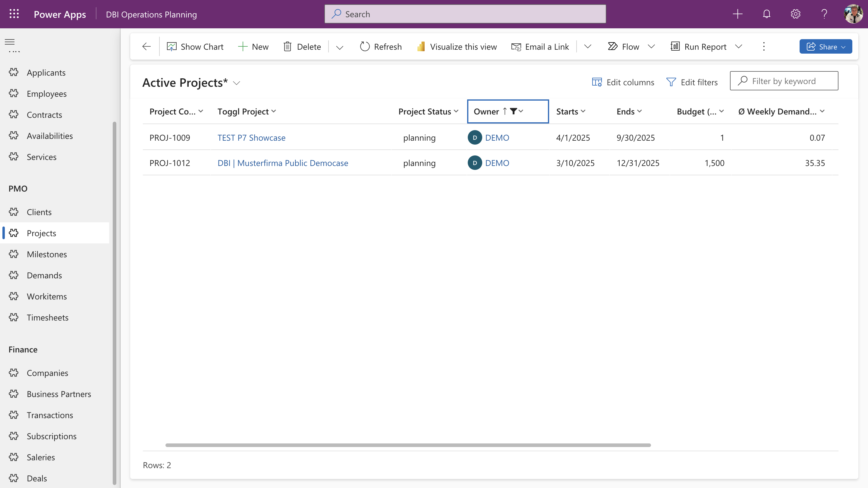Navigate to Availabilities

55,136
